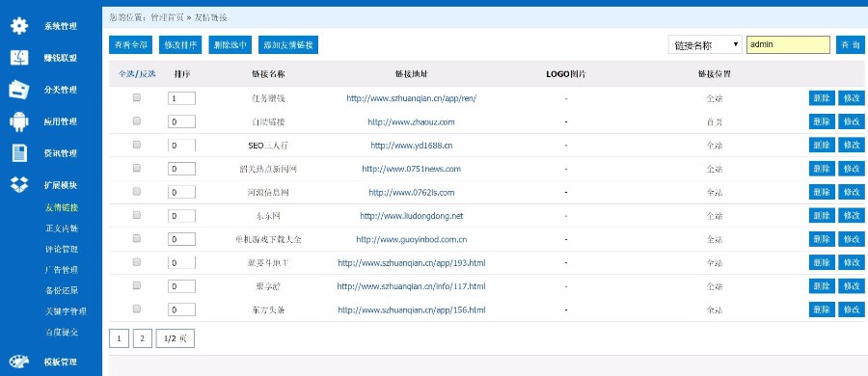This screenshot has width=868, height=376.
Task: Open the link http://www.0762ls.com
Action: (x=411, y=193)
